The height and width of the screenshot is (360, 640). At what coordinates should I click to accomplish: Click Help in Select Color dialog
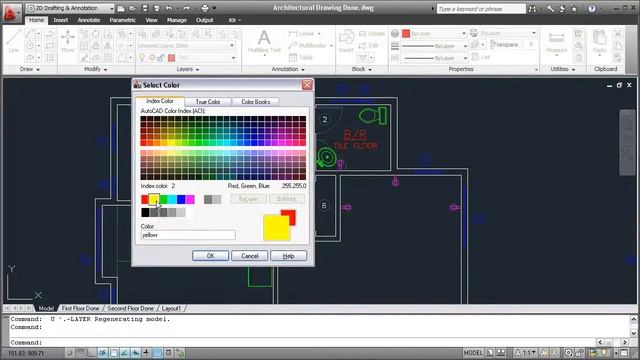tap(288, 256)
